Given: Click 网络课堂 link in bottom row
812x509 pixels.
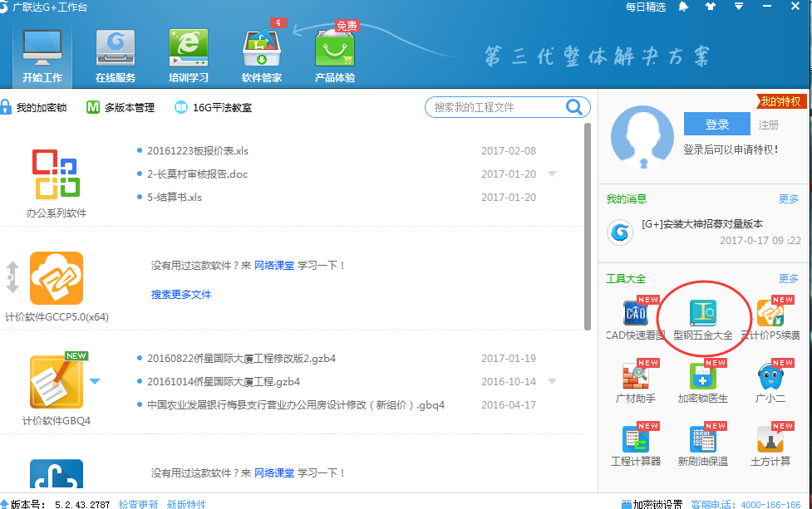Looking at the screenshot, I should pos(274,472).
